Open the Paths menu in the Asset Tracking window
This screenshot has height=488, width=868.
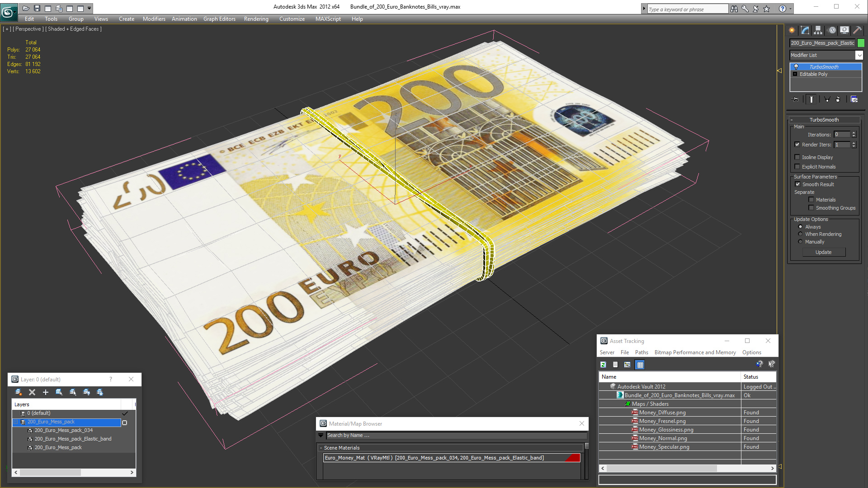tap(642, 352)
